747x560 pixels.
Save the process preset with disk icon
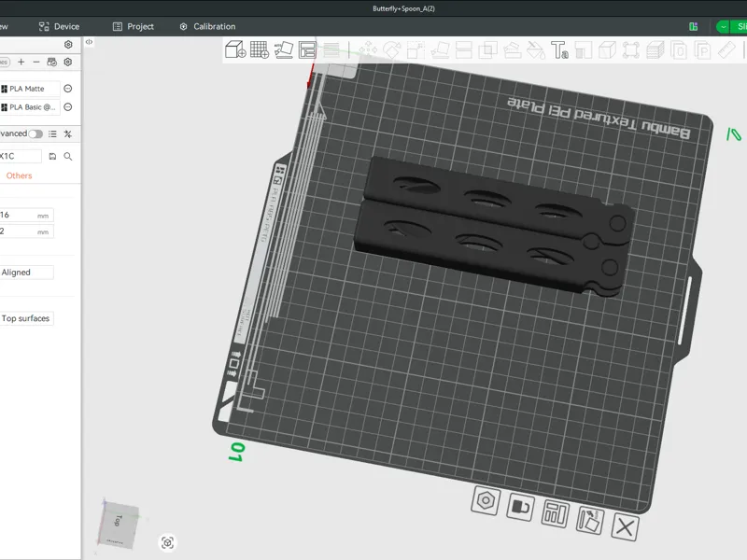click(52, 156)
